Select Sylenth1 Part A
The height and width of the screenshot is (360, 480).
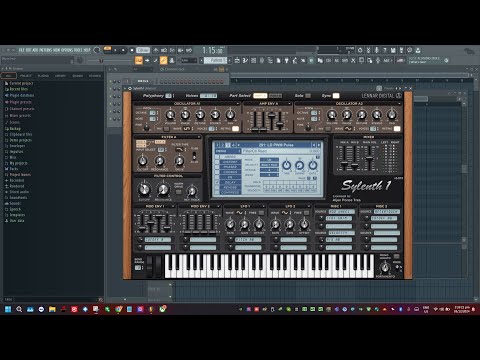point(260,96)
